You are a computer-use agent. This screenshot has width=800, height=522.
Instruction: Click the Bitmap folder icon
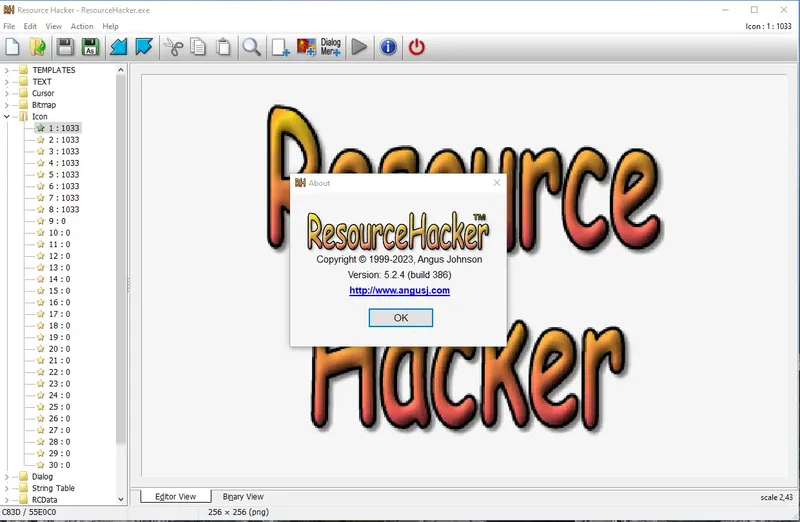click(x=23, y=105)
